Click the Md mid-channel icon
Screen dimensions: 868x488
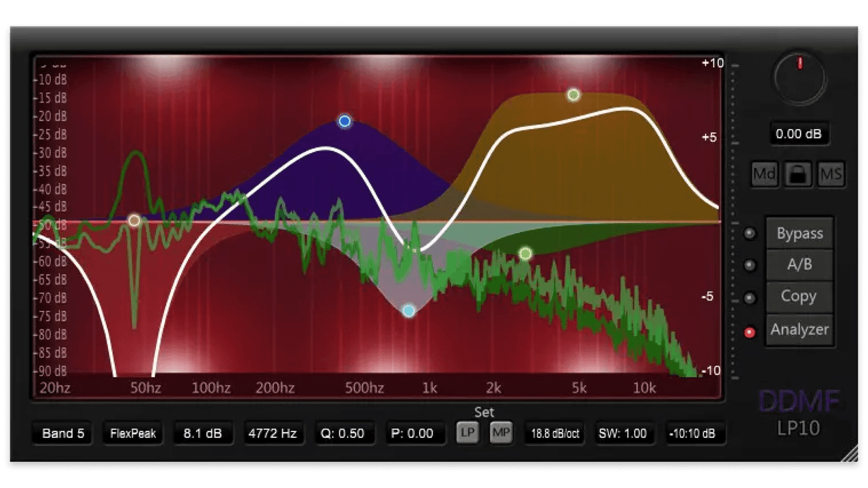764,175
